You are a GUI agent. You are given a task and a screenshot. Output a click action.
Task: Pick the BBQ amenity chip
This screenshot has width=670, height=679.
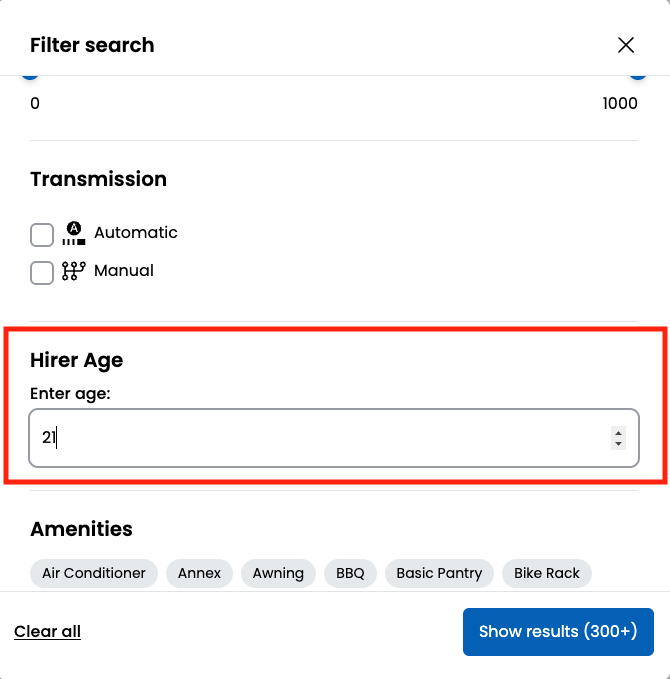point(350,573)
